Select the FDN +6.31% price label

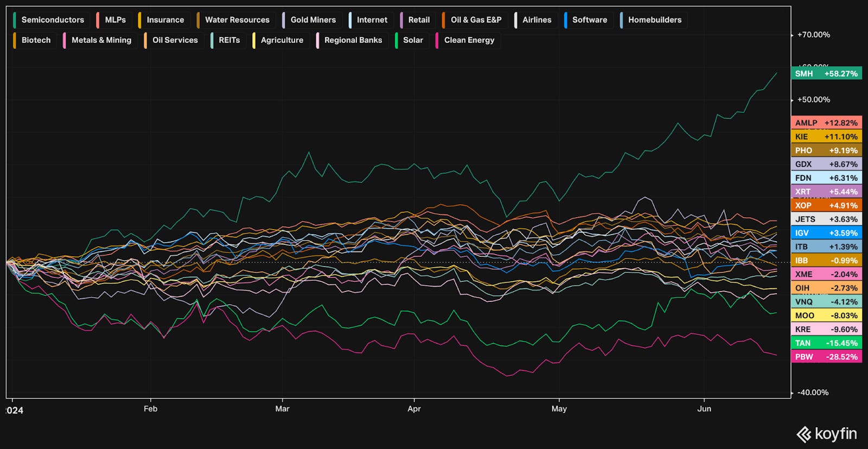coord(826,178)
